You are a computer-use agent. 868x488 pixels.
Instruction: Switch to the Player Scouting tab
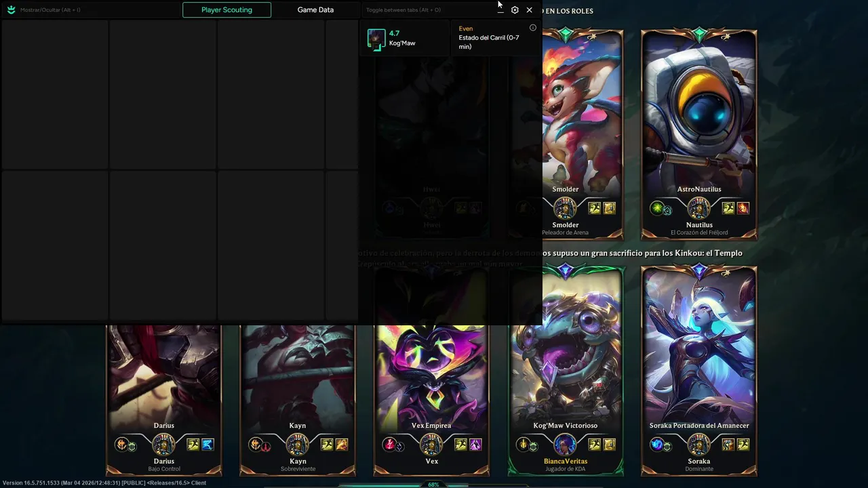click(x=226, y=10)
